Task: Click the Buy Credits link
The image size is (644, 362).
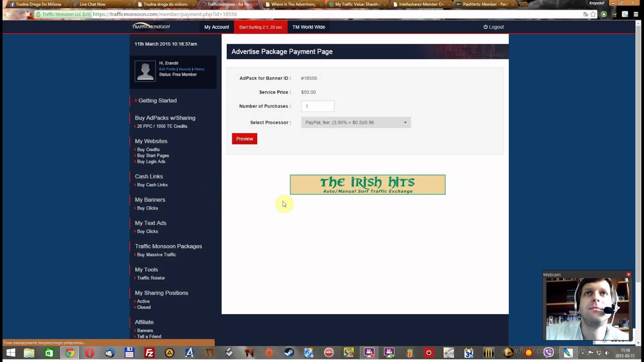Action: coord(148,149)
